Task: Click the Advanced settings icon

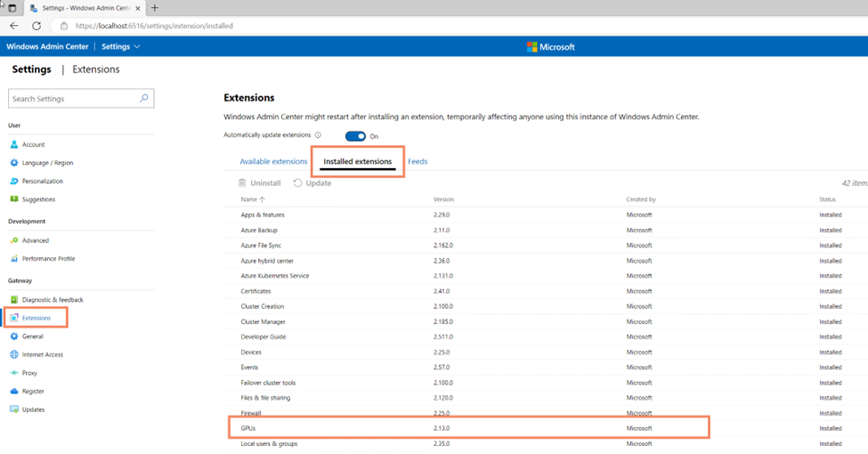Action: pyautogui.click(x=14, y=240)
